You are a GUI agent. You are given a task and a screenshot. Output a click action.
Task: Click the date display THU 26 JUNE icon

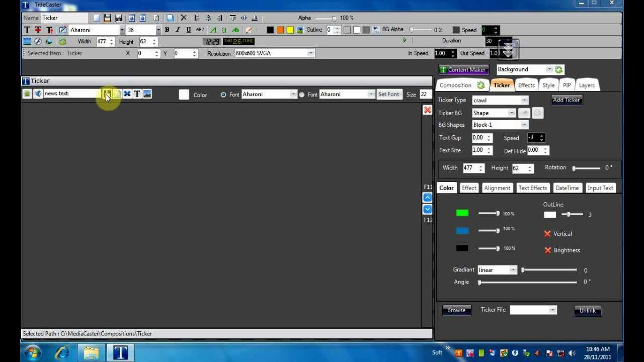[239, 41]
